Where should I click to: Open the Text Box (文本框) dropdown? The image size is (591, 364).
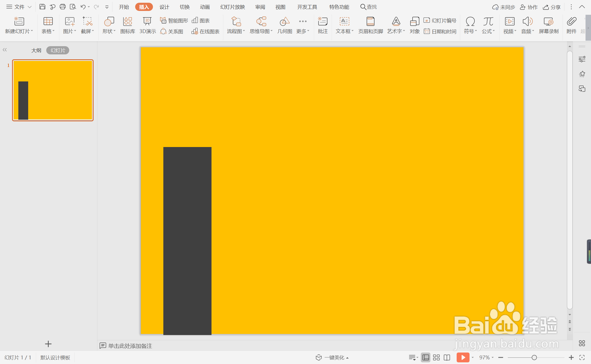tap(344, 31)
